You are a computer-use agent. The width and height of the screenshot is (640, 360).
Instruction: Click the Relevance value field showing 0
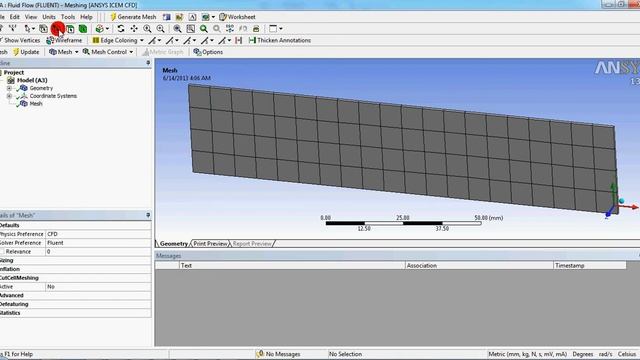[x=98, y=252]
